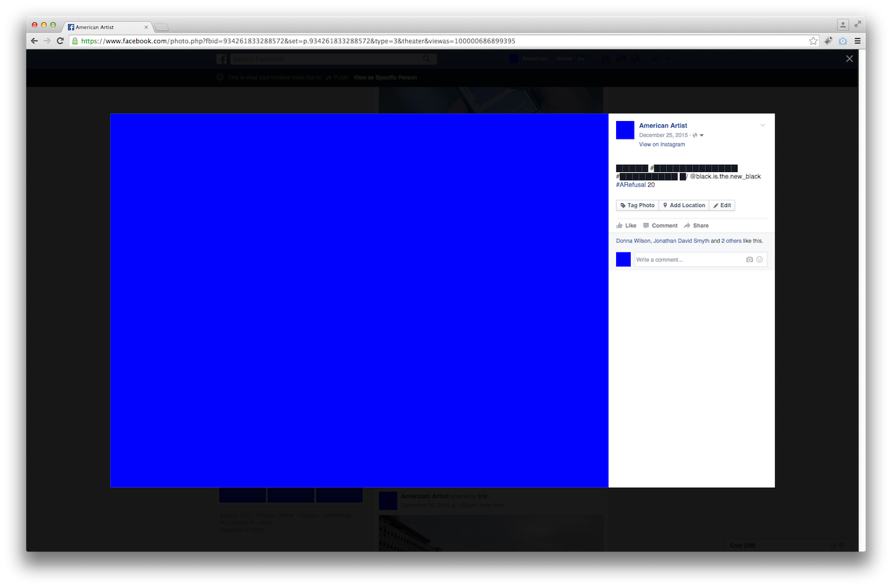Click the Chrome user profile icon
This screenshot has height=588, width=892.
coord(842,25)
